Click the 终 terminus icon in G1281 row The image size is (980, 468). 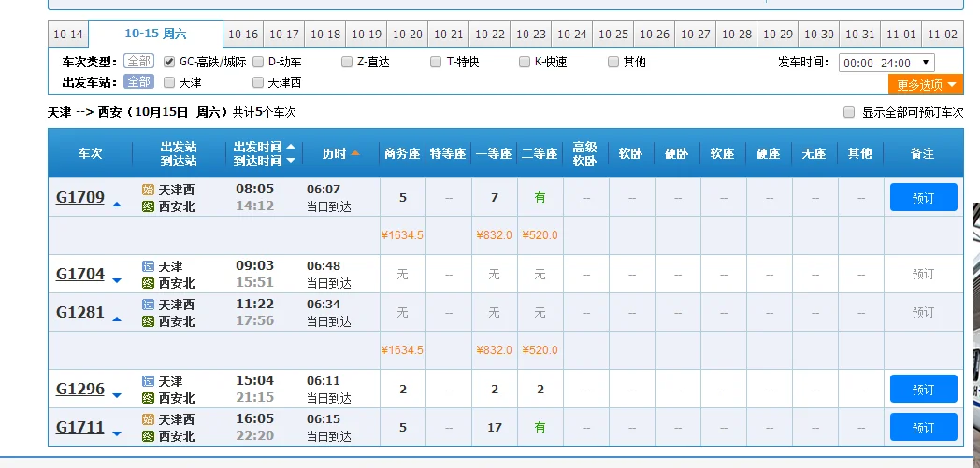pos(148,321)
